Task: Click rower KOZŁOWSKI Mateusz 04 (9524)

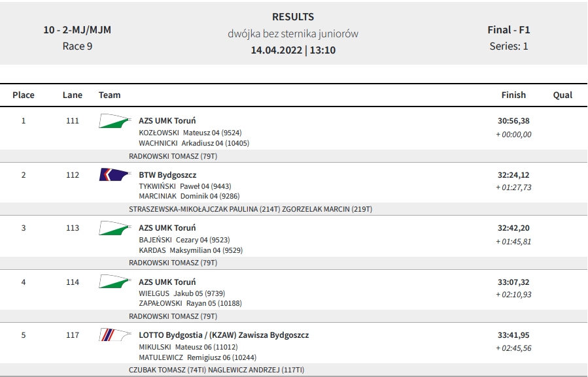Action: point(190,133)
